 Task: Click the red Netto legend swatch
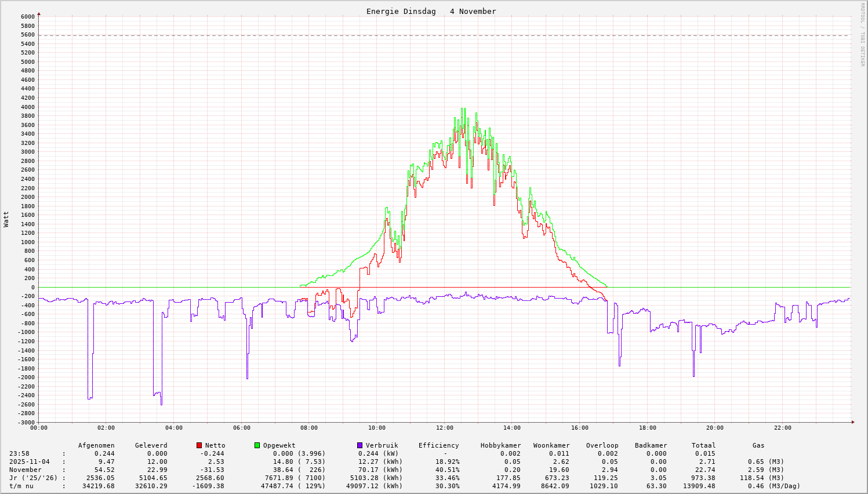tap(199, 445)
